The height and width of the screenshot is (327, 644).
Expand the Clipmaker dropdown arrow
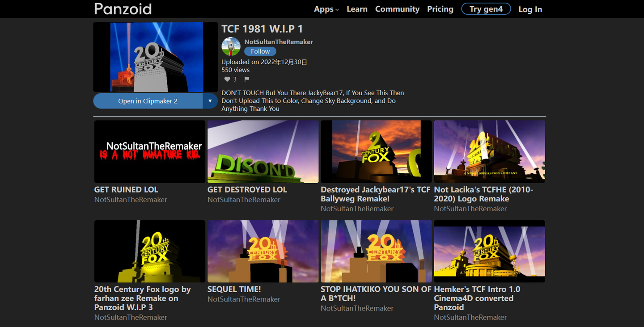coord(210,101)
